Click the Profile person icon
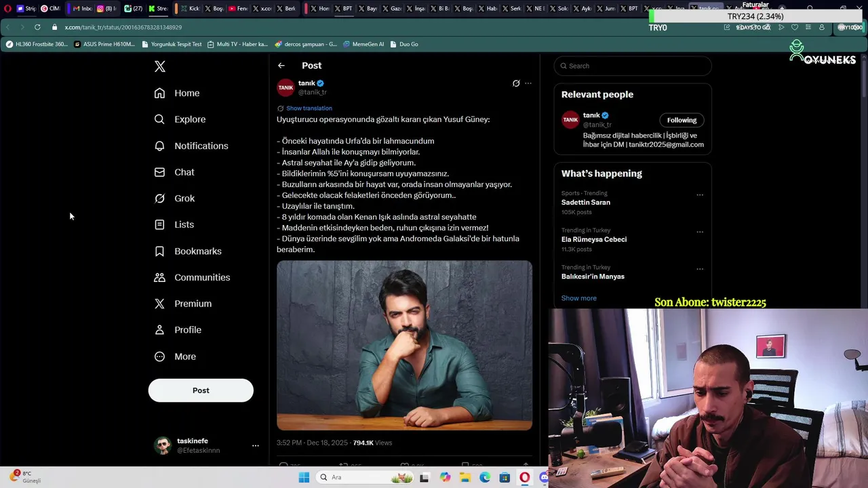The image size is (868, 488). [159, 330]
